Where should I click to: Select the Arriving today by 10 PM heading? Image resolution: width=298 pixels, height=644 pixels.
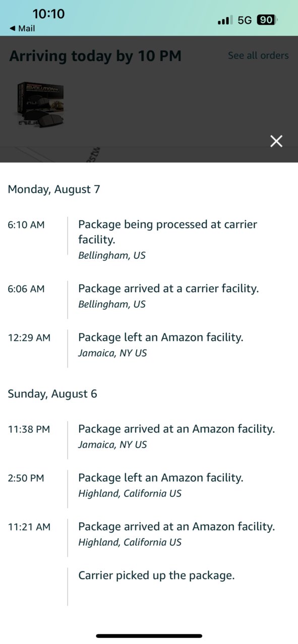(x=95, y=56)
